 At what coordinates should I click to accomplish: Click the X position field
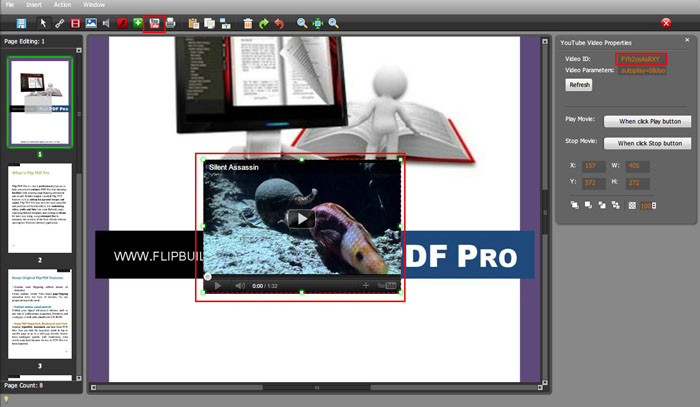point(593,166)
